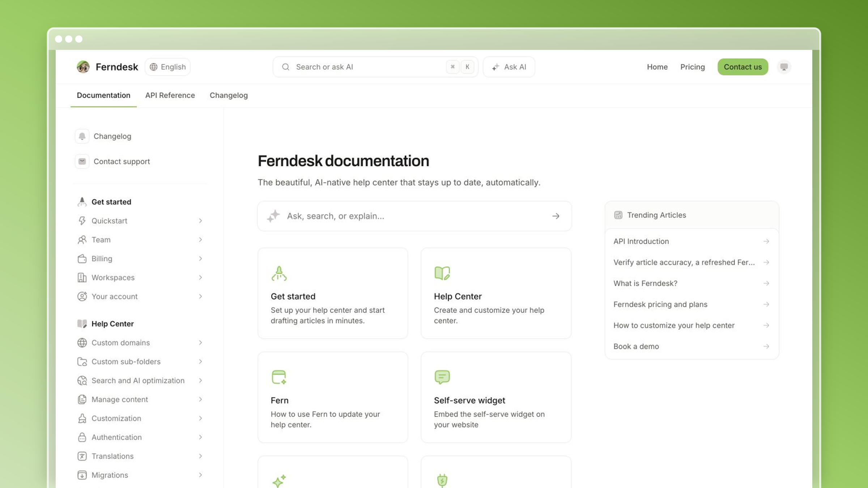The height and width of the screenshot is (488, 868).
Task: Click the chat bubble icon on Self-serve widget card
Action: pos(442,377)
